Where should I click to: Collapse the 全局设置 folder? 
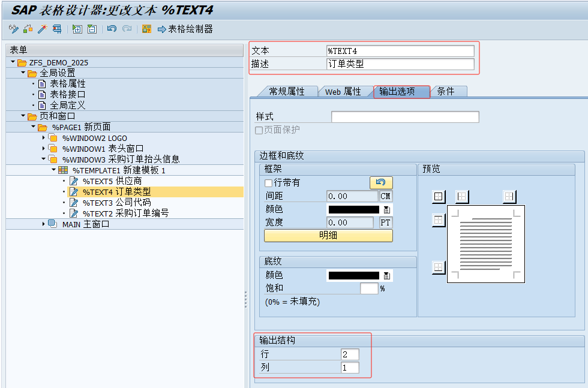[x=23, y=73]
